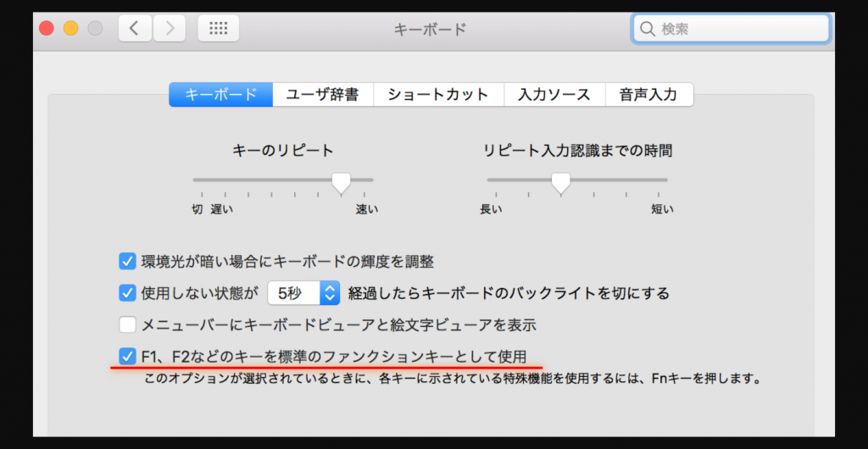Click inside the 検索 search field

click(737, 29)
